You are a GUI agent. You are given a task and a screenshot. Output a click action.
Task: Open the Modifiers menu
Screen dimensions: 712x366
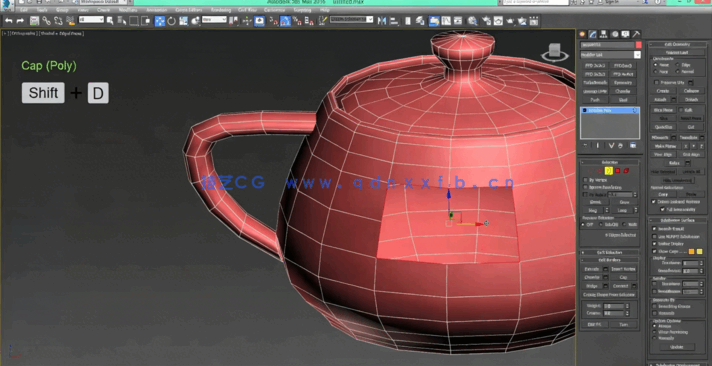(x=128, y=10)
